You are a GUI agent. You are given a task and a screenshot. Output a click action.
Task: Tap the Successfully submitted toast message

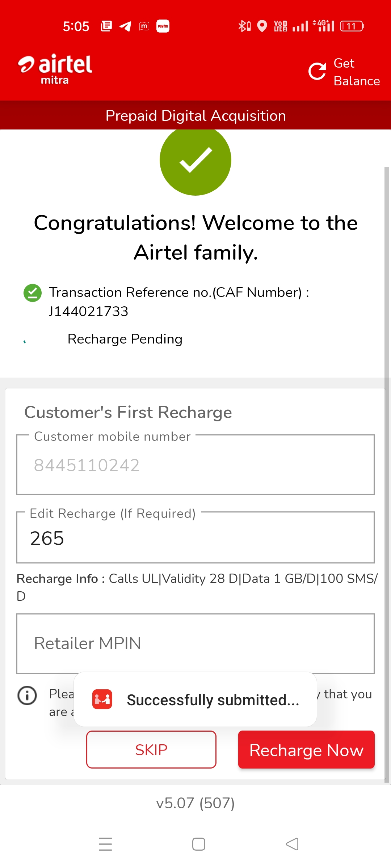(213, 700)
